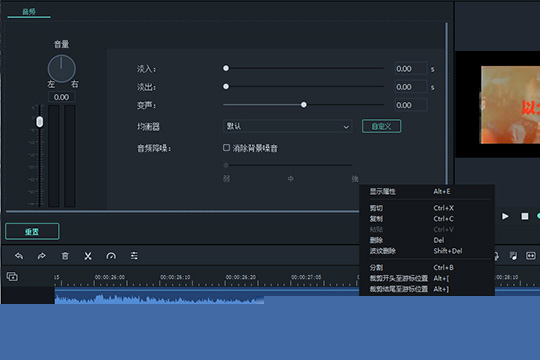Click the add track icon beside the ruler
The image size is (540, 360).
pyautogui.click(x=12, y=276)
